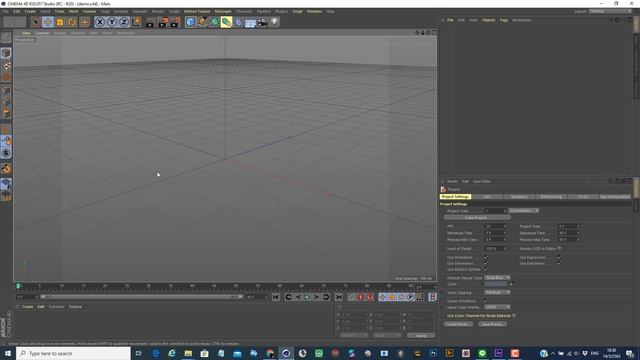Screen dimensions: 640x360
Task: Select the Live Selection arrow tool
Action: click(36, 22)
